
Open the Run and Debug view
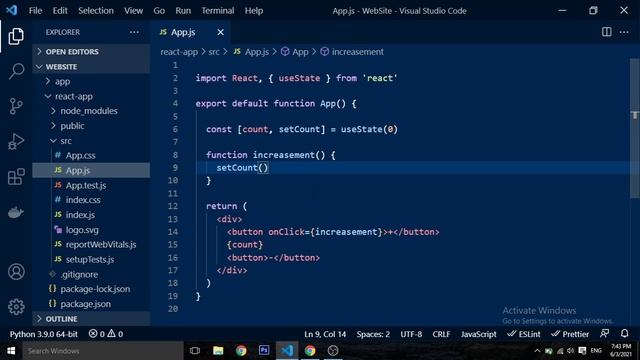tap(16, 142)
